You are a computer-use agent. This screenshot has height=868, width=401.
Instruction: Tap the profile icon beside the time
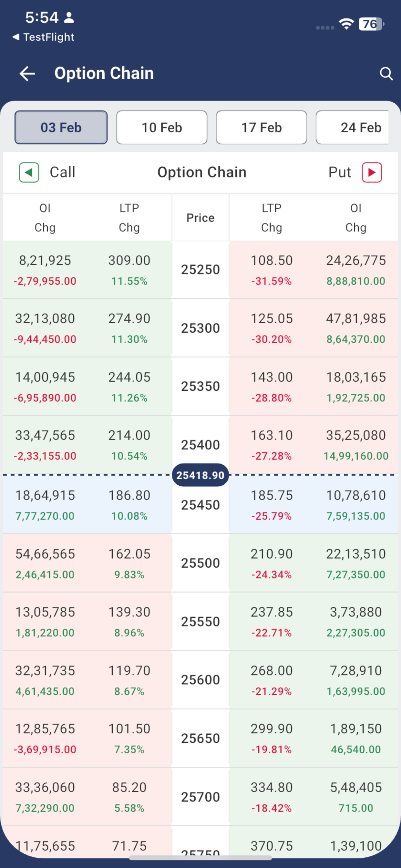(x=69, y=17)
